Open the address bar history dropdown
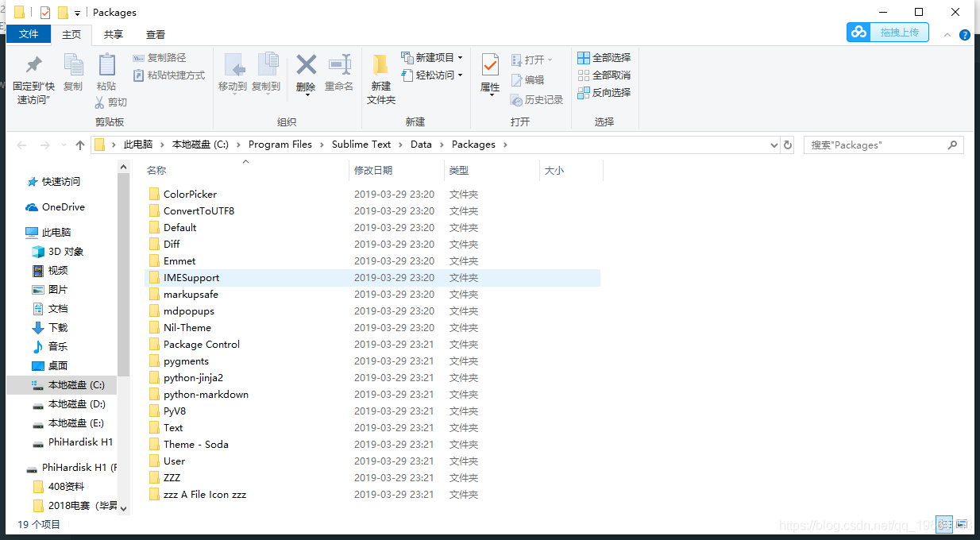This screenshot has height=540, width=980. [x=775, y=145]
